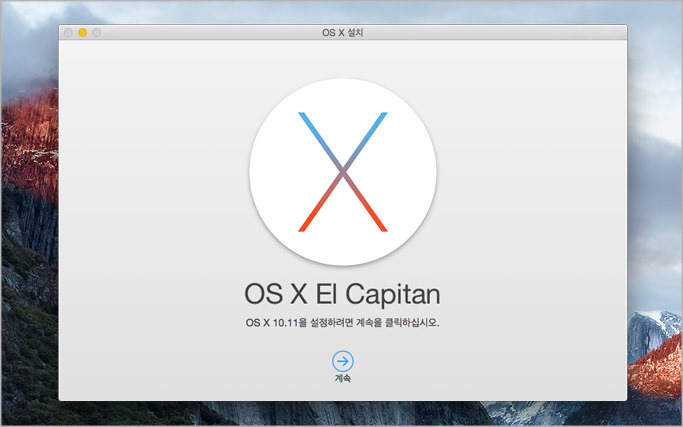Click the OS X El Capitan X logo
This screenshot has width=683, height=427.
tap(343, 172)
